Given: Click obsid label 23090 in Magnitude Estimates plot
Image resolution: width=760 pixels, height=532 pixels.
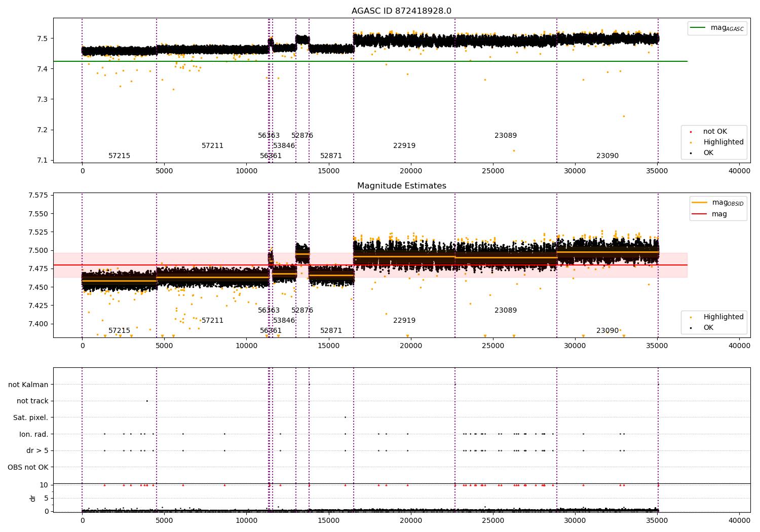Looking at the screenshot, I should pos(607,331).
